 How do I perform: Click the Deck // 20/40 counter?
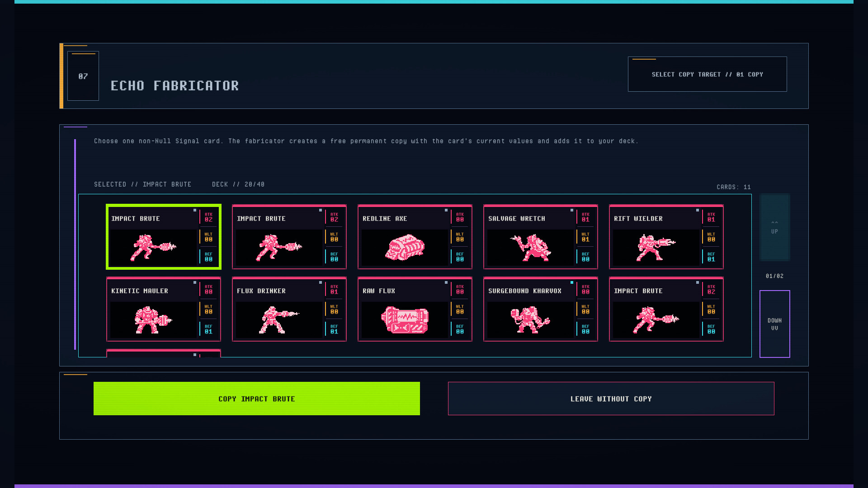click(239, 184)
